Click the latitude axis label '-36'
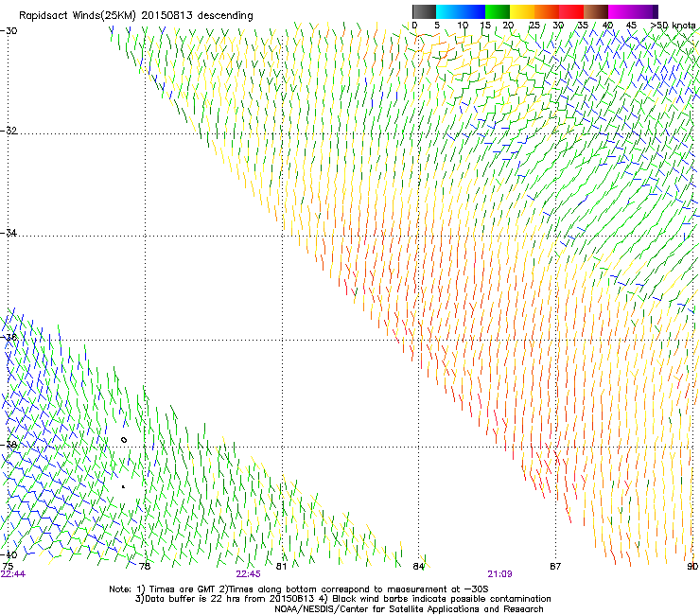This screenshot has height=615, width=700. 9,337
